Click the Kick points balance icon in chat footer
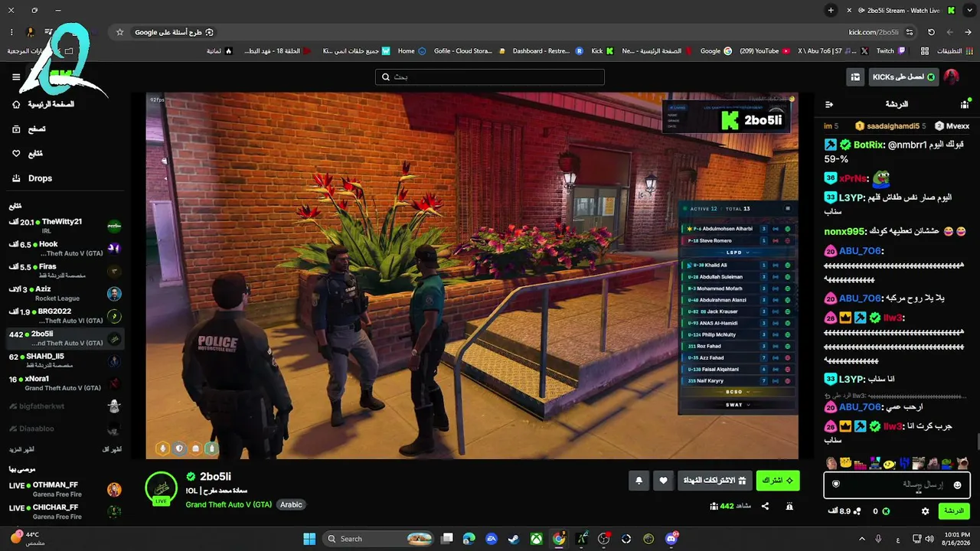 (x=886, y=510)
